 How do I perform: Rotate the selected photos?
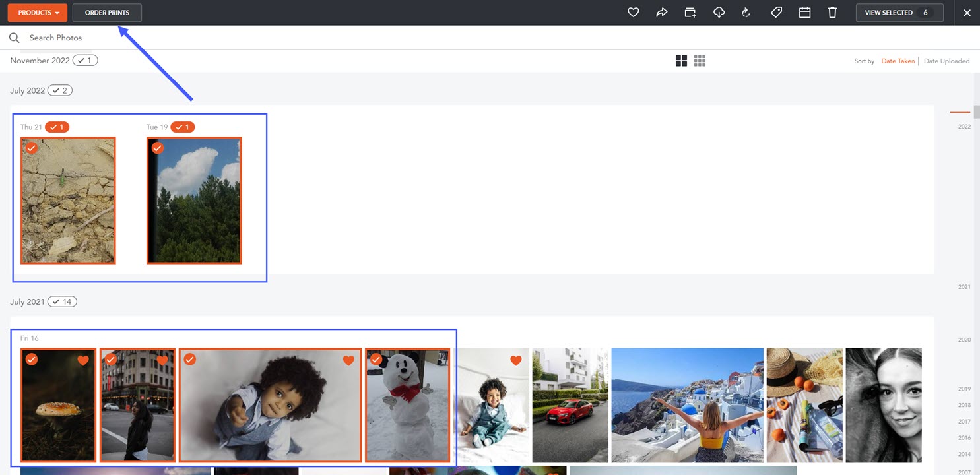747,13
